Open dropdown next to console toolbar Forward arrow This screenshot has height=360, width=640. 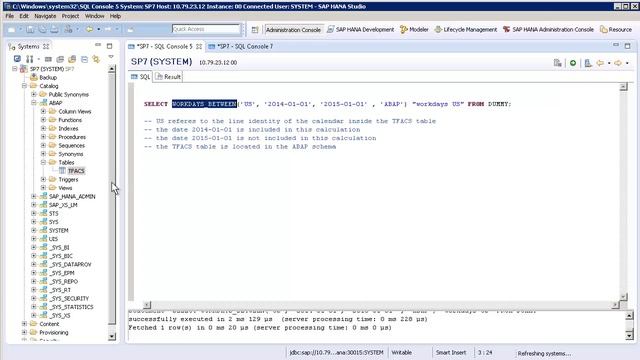point(627,63)
